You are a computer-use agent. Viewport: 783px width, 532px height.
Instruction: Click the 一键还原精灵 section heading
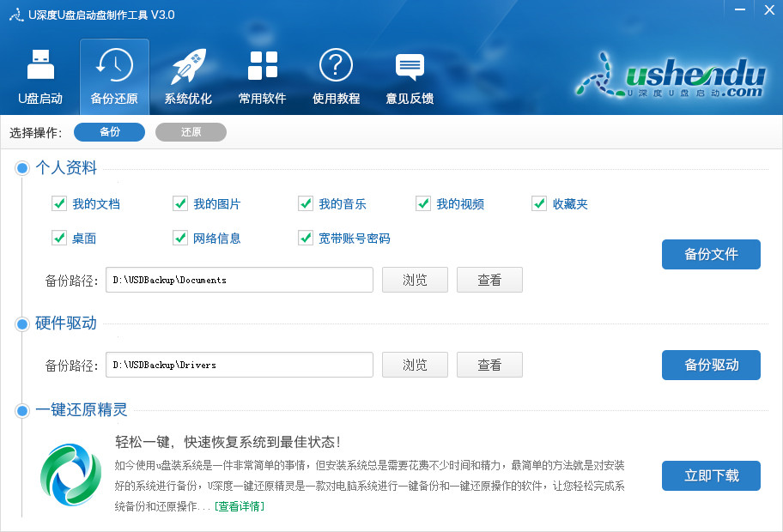(x=82, y=410)
